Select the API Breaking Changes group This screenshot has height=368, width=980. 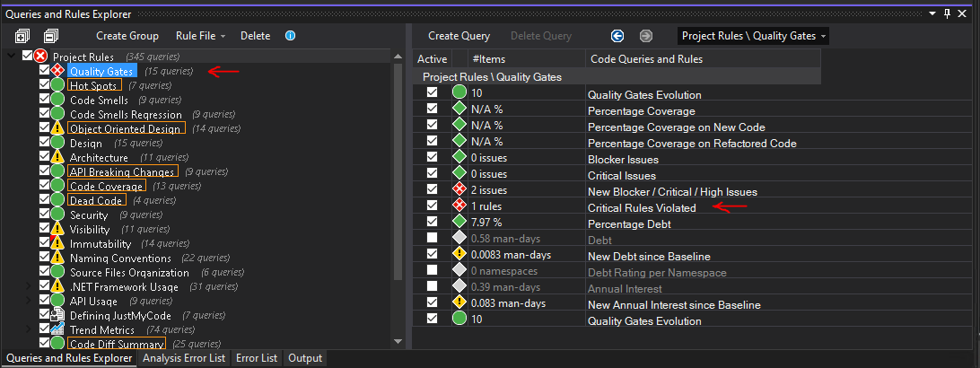[122, 171]
